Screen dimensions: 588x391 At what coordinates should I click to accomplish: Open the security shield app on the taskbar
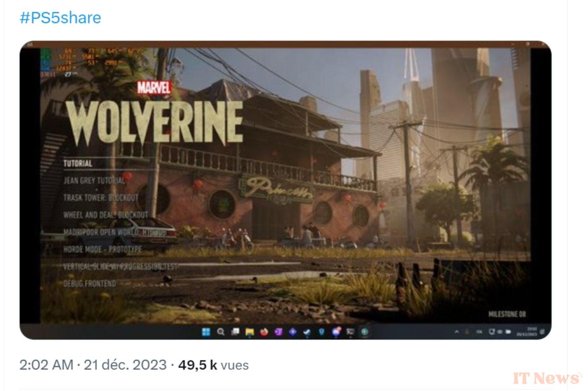(x=321, y=333)
